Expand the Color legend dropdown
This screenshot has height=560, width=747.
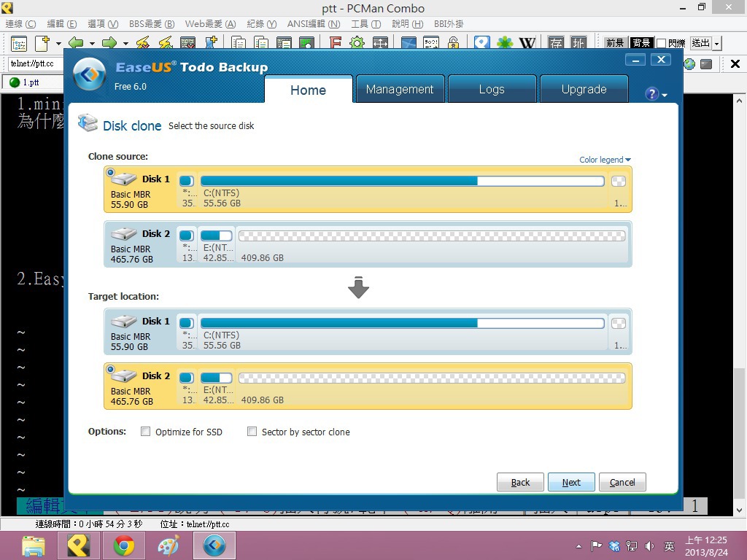point(605,160)
